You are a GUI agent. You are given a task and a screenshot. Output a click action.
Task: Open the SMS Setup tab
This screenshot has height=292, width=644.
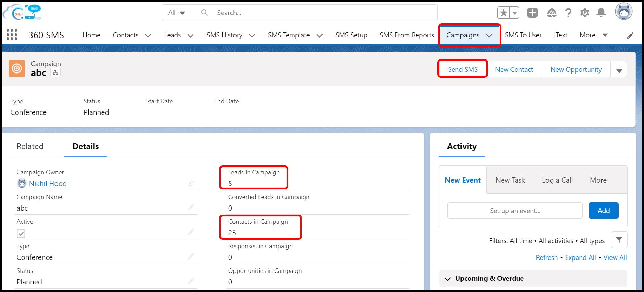pos(351,35)
